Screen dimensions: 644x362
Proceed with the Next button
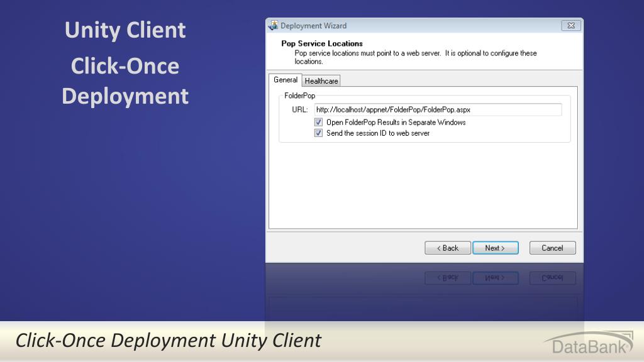[x=496, y=248]
